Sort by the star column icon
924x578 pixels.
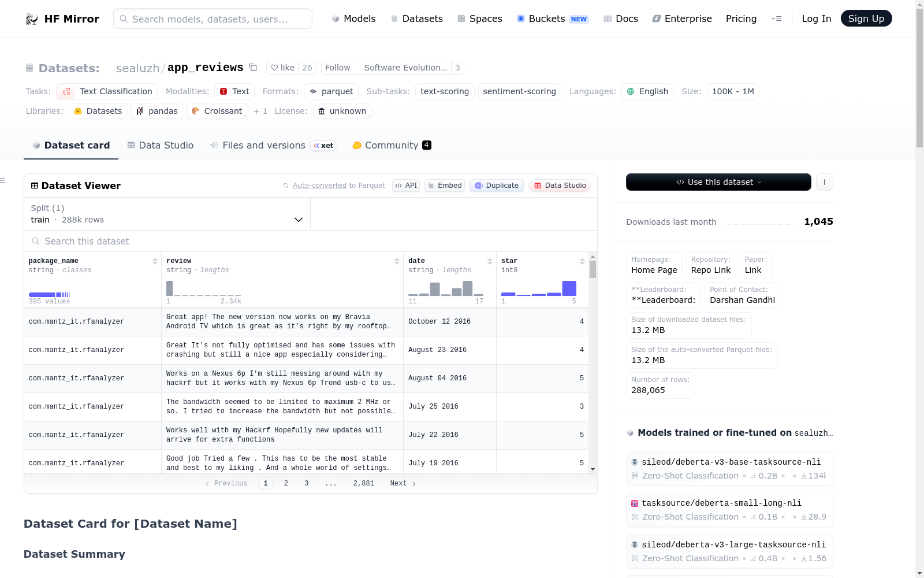click(582, 261)
